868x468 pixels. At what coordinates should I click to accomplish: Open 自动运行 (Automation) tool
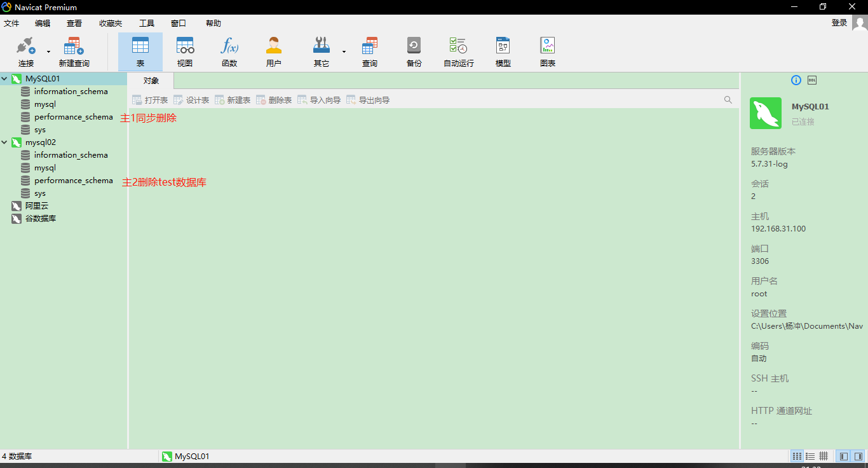(x=459, y=52)
